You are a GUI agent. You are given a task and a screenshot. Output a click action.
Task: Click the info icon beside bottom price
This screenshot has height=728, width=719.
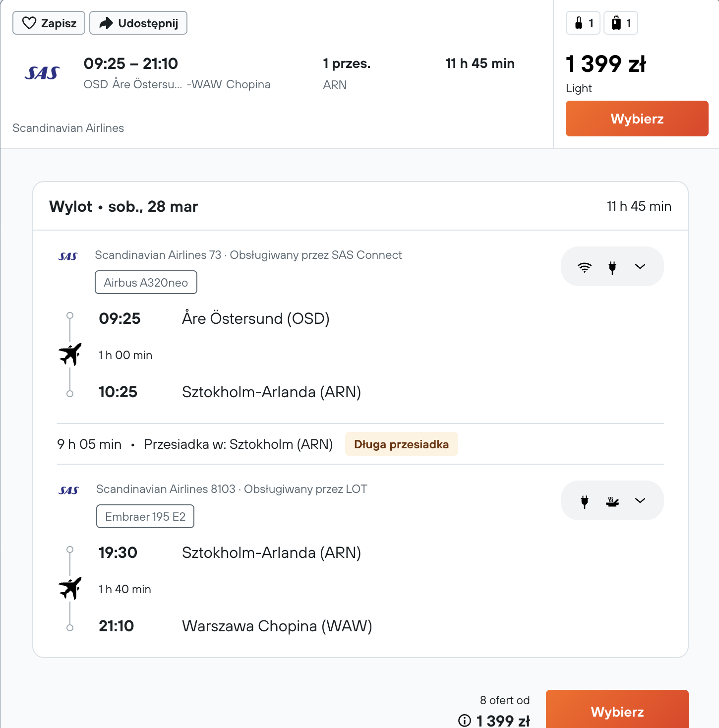click(x=465, y=720)
